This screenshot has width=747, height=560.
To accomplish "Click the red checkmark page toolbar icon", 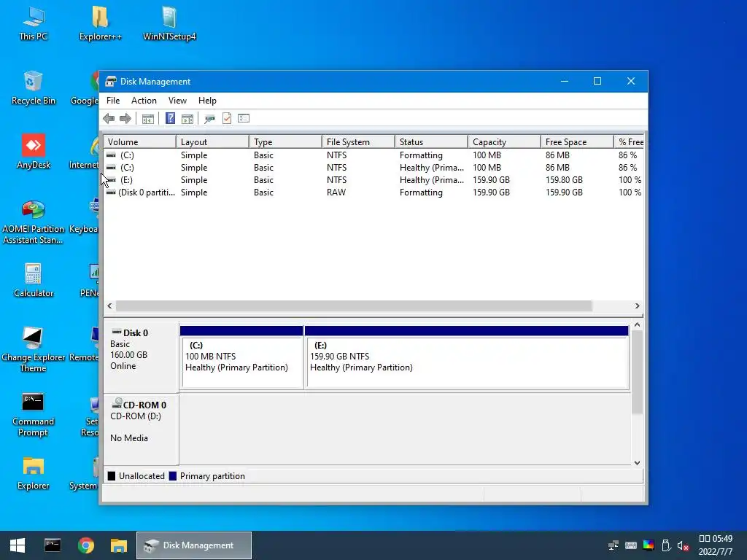I will (227, 119).
